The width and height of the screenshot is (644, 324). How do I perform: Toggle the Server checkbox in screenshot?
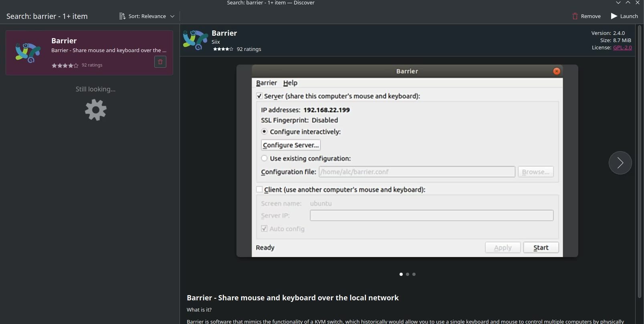tap(259, 96)
